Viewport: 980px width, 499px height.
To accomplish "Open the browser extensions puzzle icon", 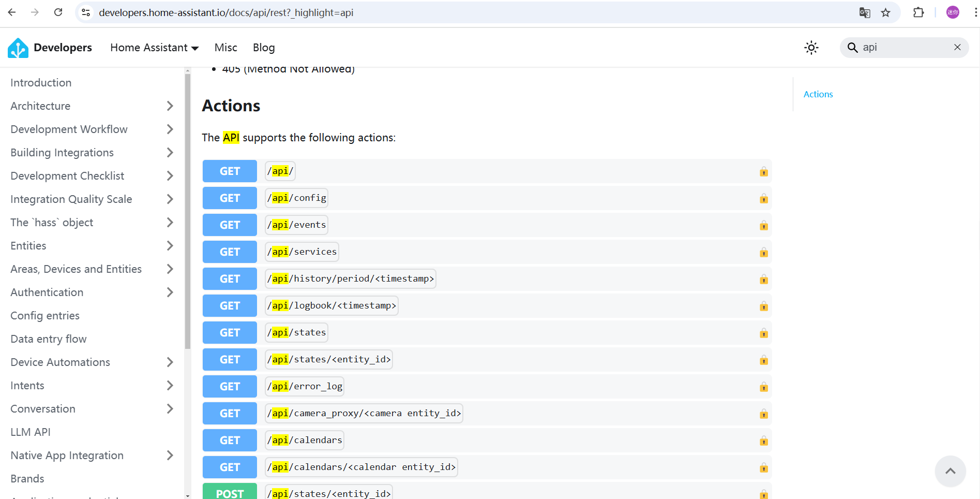I will [918, 12].
